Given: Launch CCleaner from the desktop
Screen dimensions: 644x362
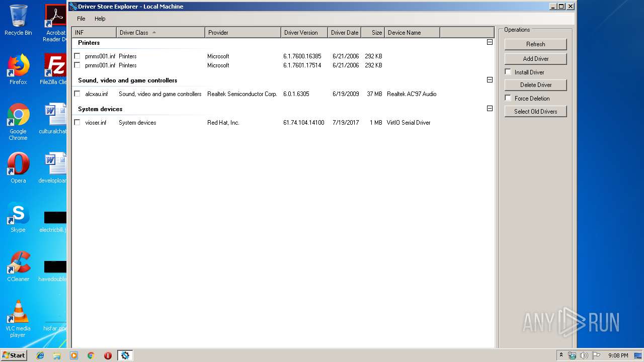Looking at the screenshot, I should click(18, 266).
